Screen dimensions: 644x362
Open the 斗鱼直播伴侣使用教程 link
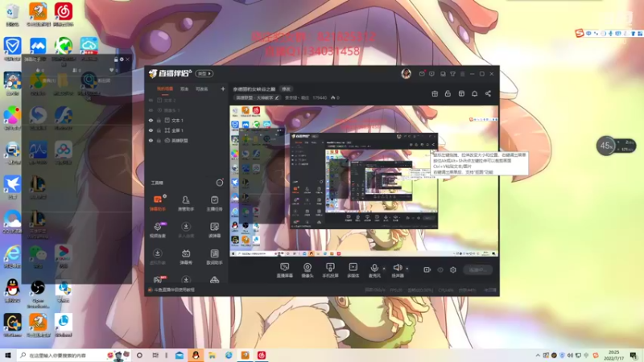tap(174, 290)
